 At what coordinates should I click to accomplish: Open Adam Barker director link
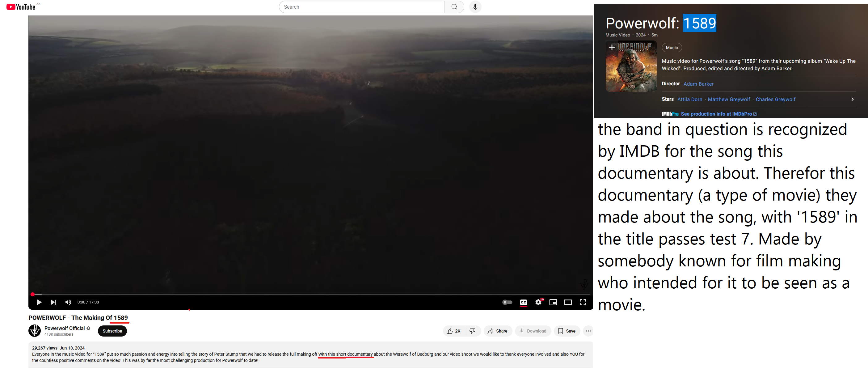[698, 84]
